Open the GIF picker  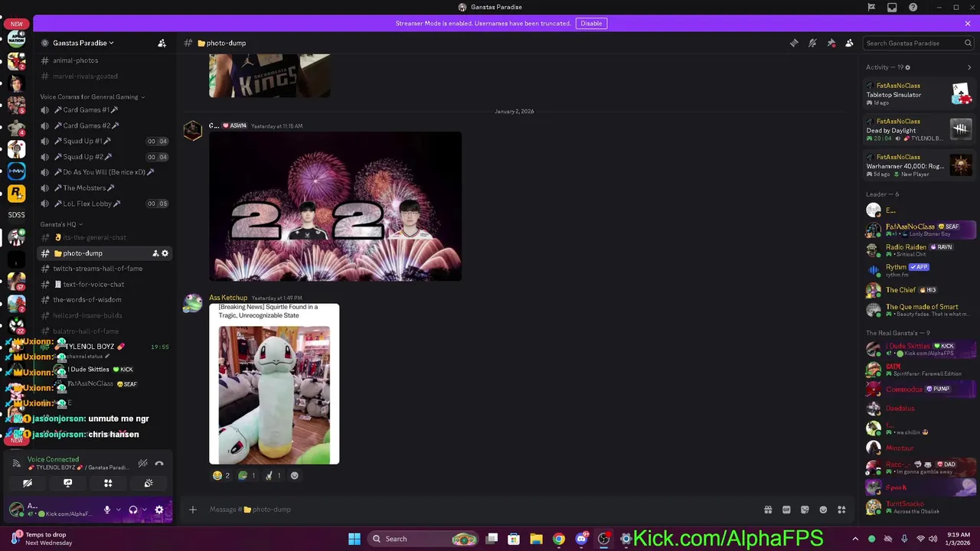786,510
